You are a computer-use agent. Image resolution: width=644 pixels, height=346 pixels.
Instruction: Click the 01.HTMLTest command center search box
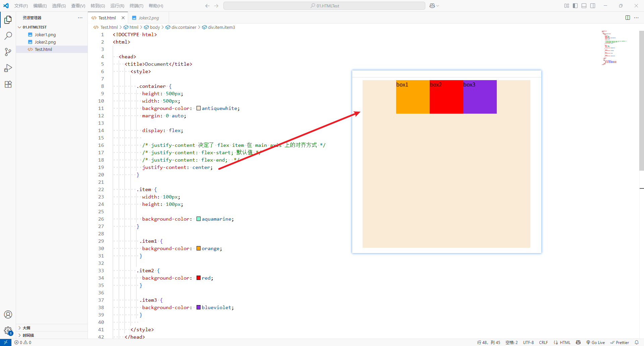pyautogui.click(x=324, y=6)
